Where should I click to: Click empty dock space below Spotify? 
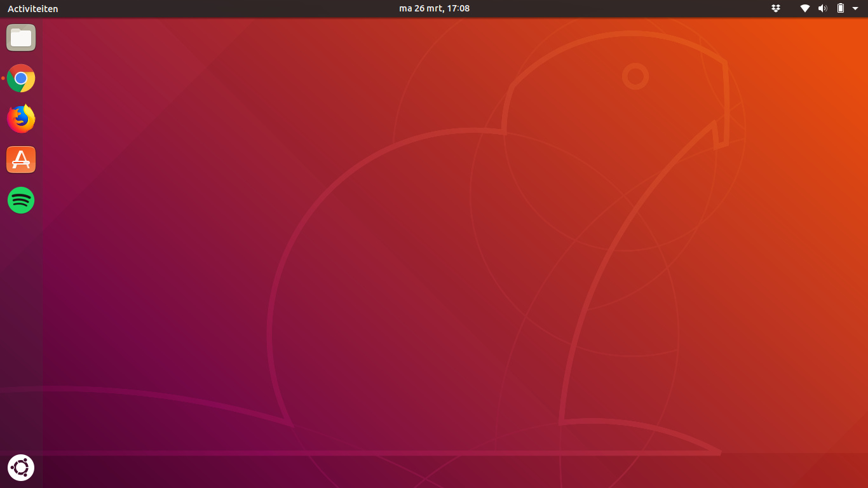click(21, 318)
